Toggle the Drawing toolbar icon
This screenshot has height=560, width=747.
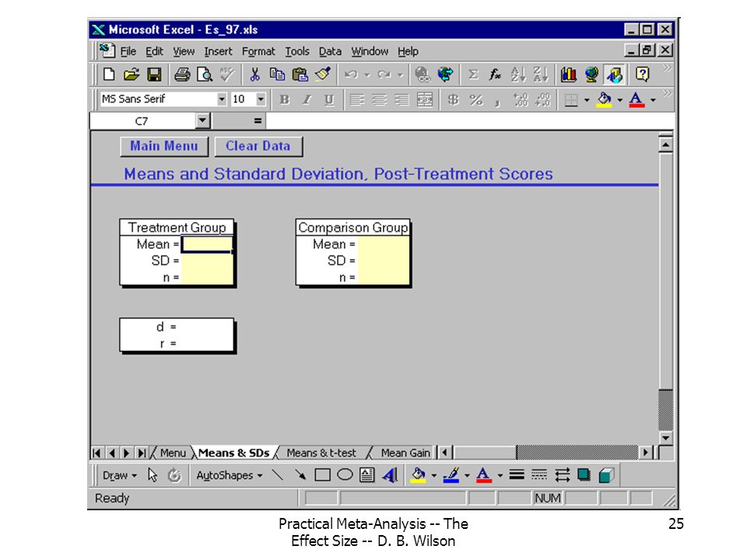pyautogui.click(x=614, y=75)
